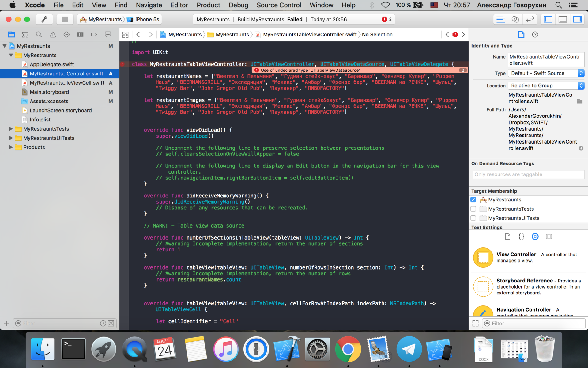Uncheck MyRestraunts target membership
Image resolution: width=588 pixels, height=368 pixels.
coord(473,200)
